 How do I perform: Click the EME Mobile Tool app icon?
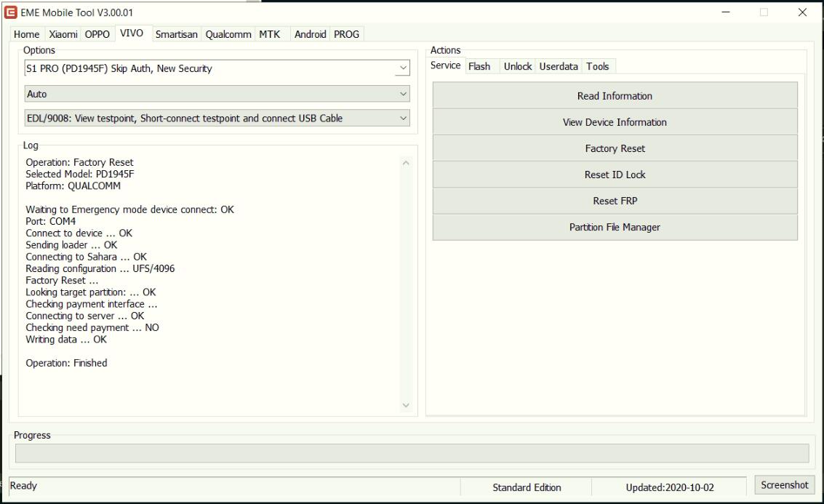click(10, 12)
